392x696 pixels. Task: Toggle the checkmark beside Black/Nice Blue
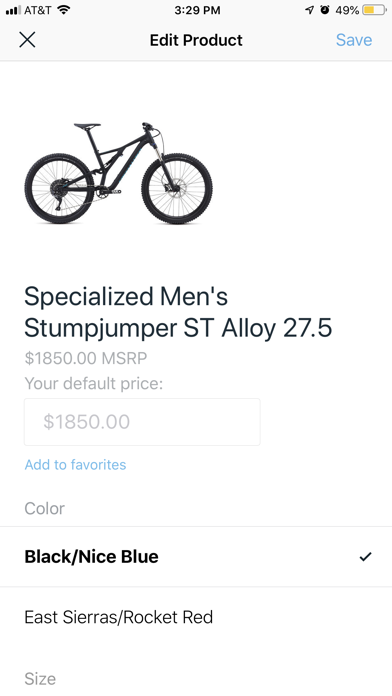(x=365, y=556)
